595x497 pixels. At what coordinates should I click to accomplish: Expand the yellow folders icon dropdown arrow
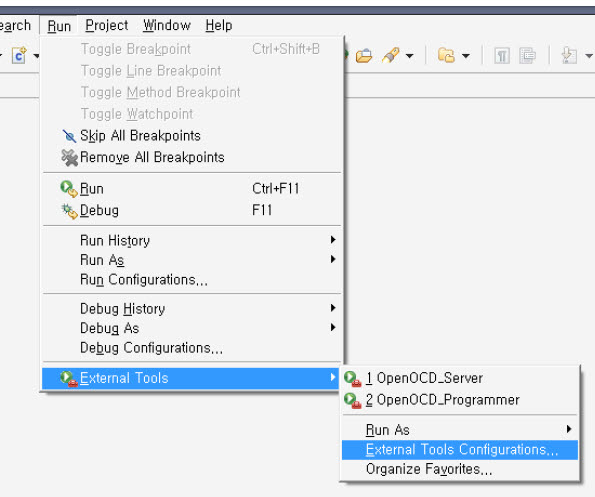click(x=466, y=56)
